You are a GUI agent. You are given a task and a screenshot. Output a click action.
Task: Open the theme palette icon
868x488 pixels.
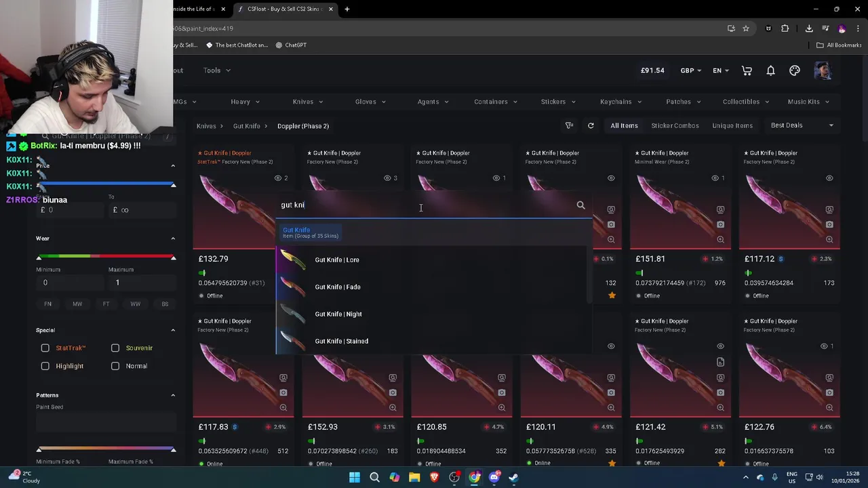[795, 70]
